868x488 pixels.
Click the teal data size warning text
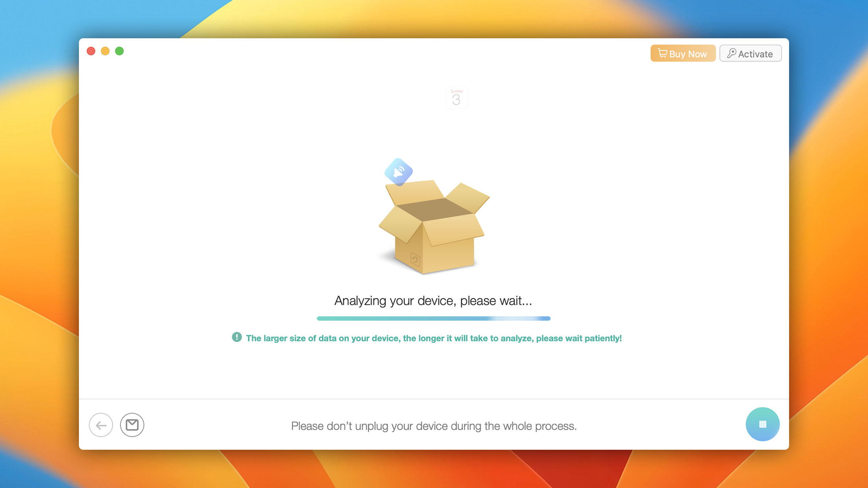(434, 338)
